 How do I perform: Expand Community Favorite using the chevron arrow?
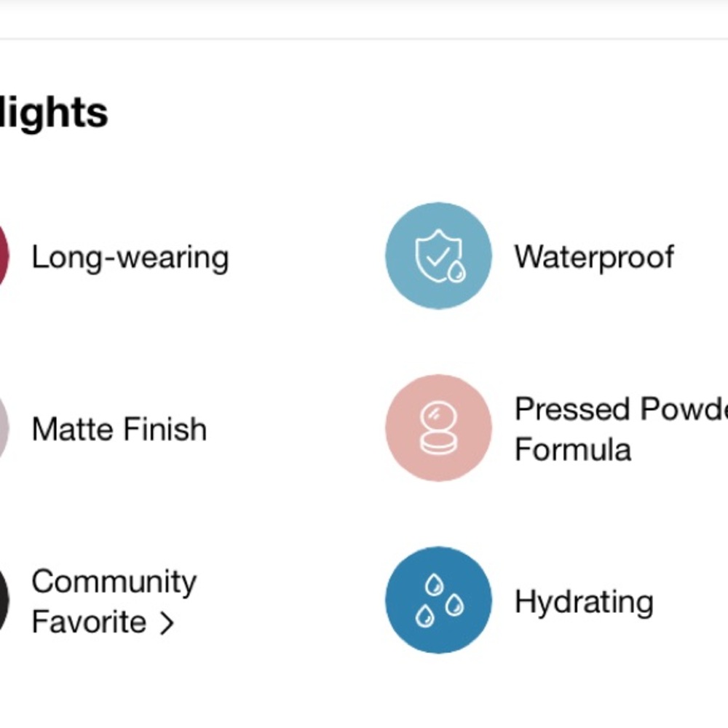click(167, 622)
